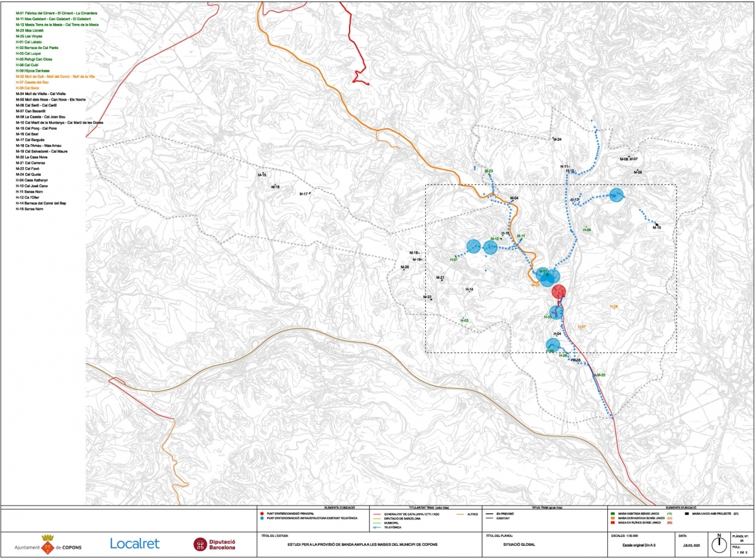Click the H-09 Hípica Dankaas list entry
Viewport: 756px width, 559px height.
(x=37, y=71)
